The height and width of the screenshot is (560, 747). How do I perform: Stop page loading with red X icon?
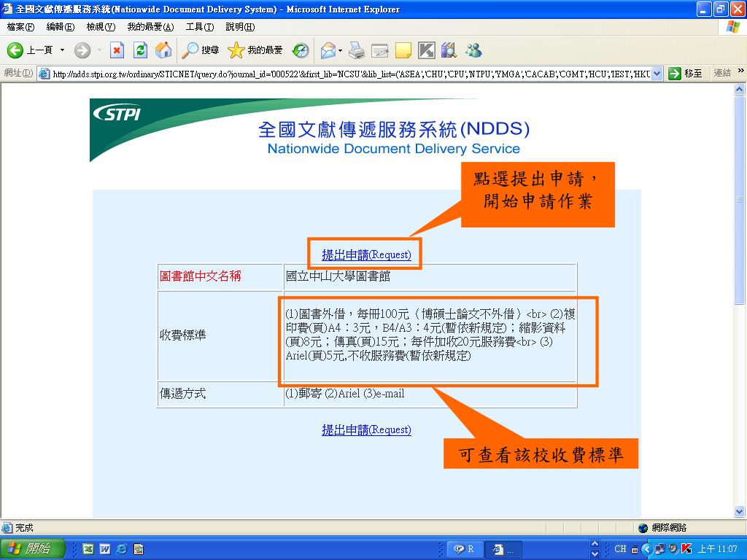(x=117, y=50)
